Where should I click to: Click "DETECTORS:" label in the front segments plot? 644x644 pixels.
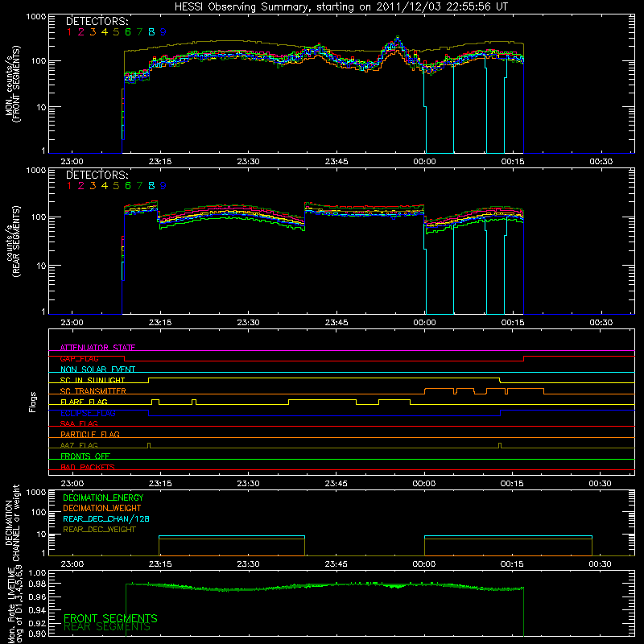(x=97, y=21)
